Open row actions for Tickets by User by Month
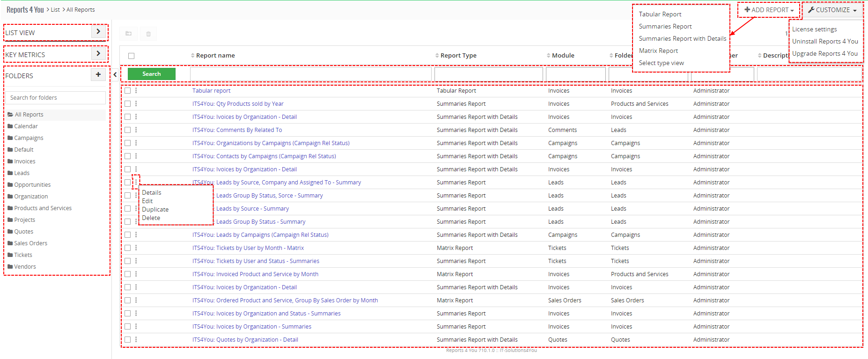Viewport: 868px width, 359px height. click(x=136, y=248)
